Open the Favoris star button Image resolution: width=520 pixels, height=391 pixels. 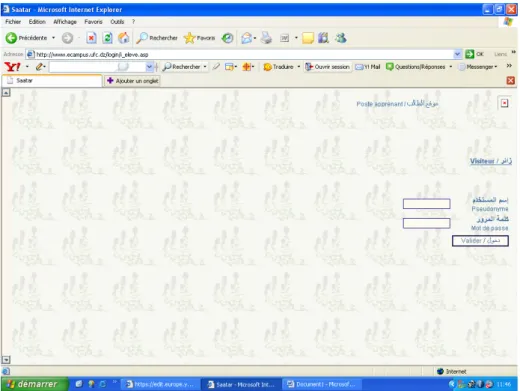[x=199, y=38]
